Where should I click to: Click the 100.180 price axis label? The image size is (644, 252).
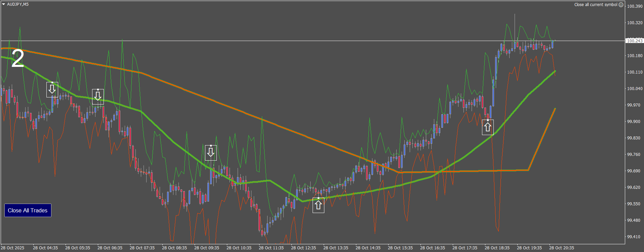pos(635,56)
